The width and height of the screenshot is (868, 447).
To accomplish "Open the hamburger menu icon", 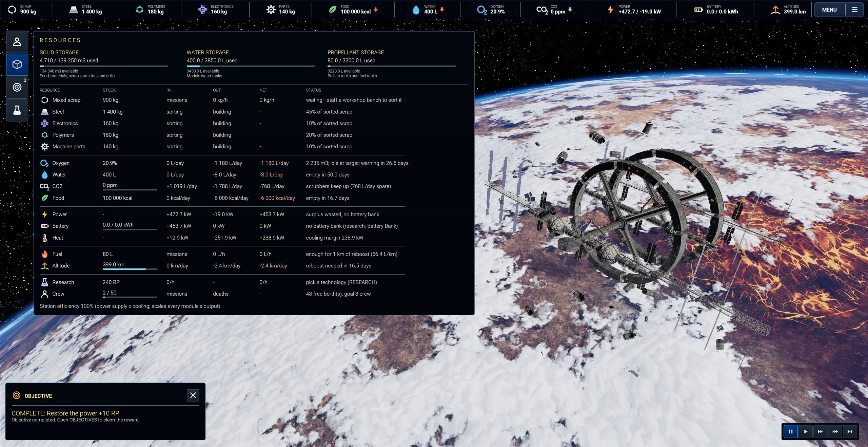I will pyautogui.click(x=854, y=10).
